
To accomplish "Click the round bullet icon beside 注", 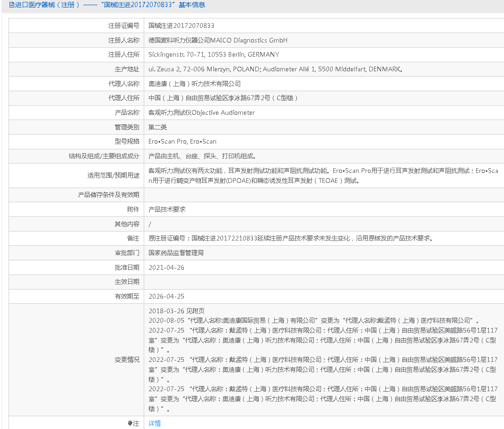I will click(x=130, y=423).
